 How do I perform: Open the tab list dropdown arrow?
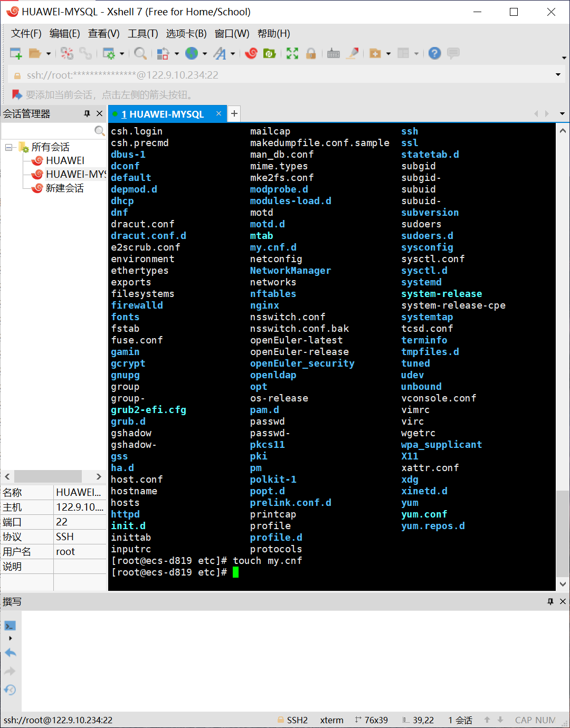coord(562,113)
